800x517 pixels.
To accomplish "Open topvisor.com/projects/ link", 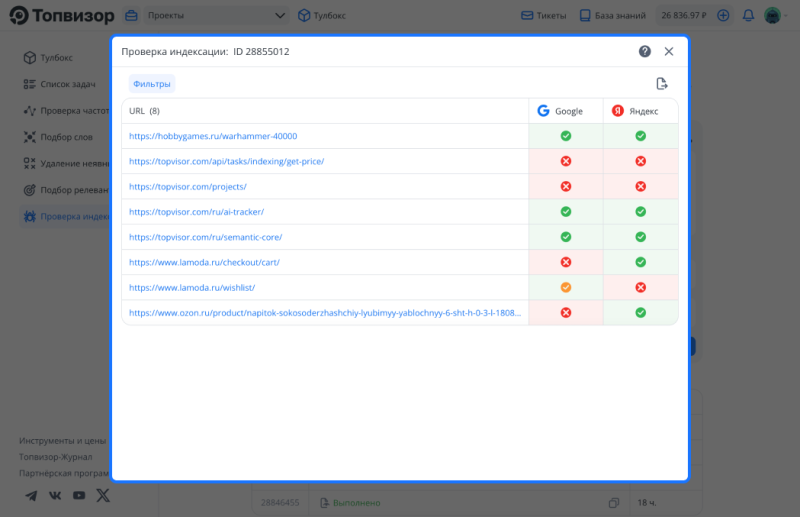I will 188,187.
